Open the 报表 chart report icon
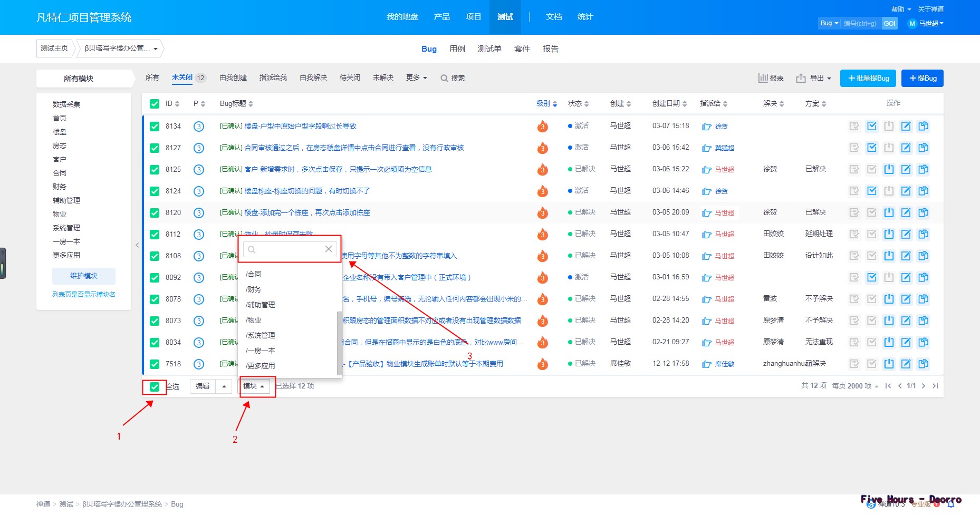Image resolution: width=980 pixels, height=515 pixels. coord(771,78)
